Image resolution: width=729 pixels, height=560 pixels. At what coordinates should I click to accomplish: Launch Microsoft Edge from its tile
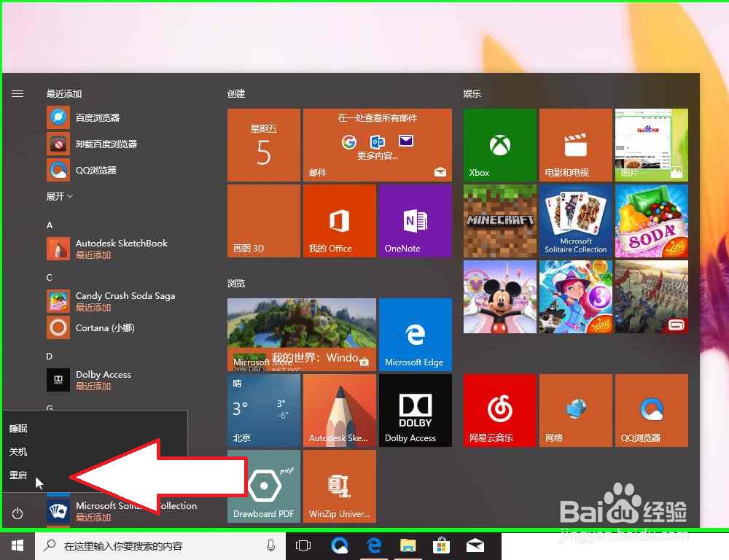(x=415, y=334)
